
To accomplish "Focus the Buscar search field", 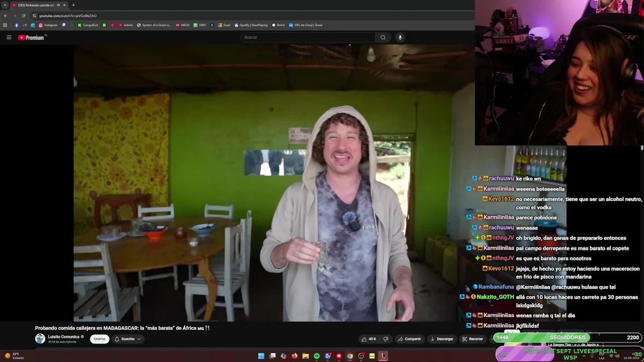I will (x=308, y=37).
